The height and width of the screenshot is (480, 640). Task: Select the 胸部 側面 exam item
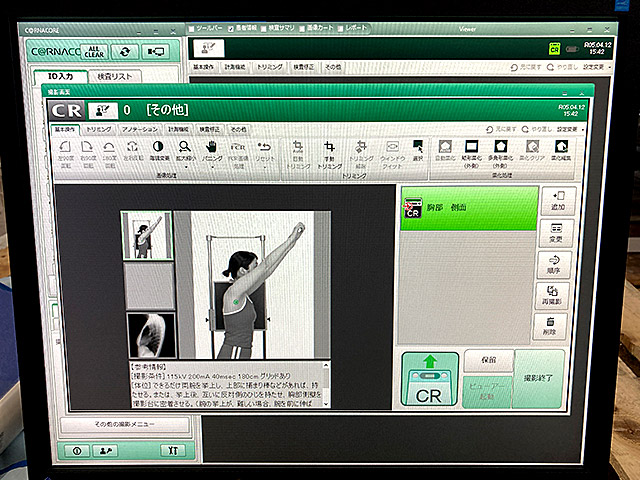[x=469, y=208]
